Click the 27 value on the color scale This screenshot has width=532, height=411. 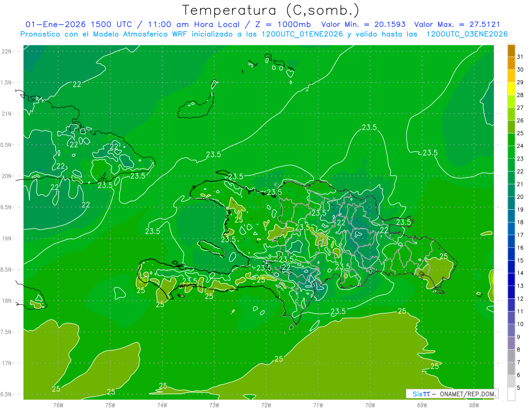(x=520, y=108)
